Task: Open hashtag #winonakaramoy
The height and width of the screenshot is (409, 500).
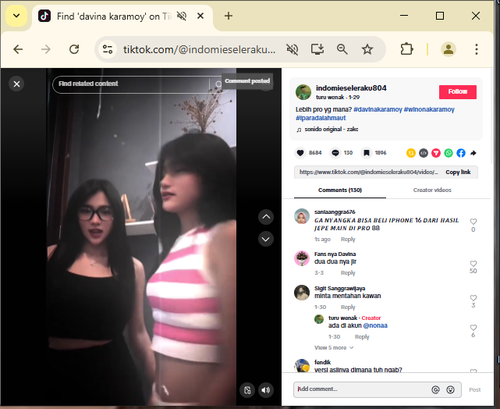Action: [429, 109]
